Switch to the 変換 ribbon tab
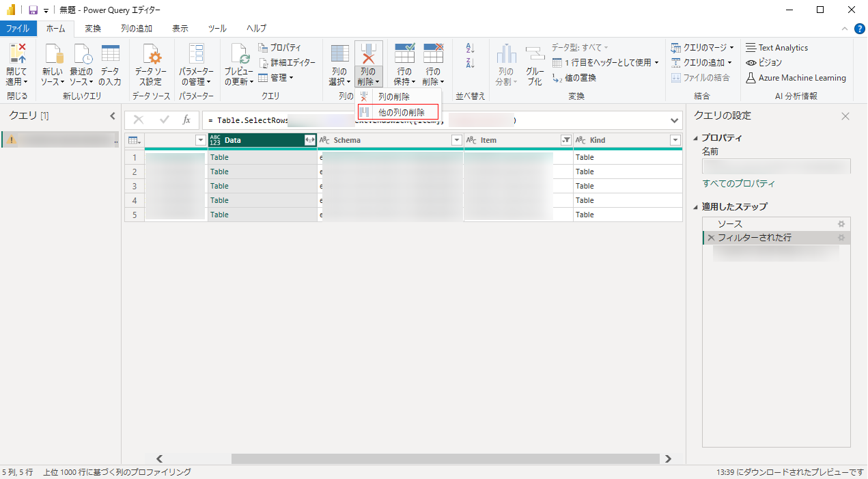Screen dimensions: 868x479 pyautogui.click(x=93, y=29)
